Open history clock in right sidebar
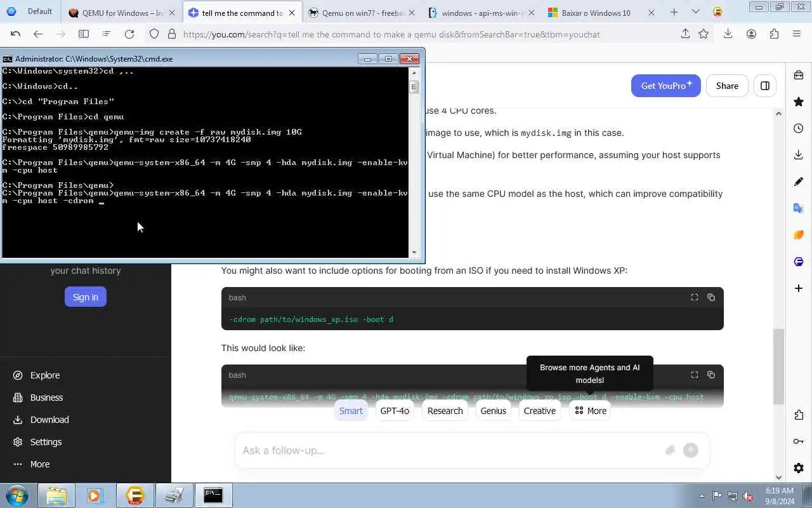The image size is (812, 508). click(799, 128)
